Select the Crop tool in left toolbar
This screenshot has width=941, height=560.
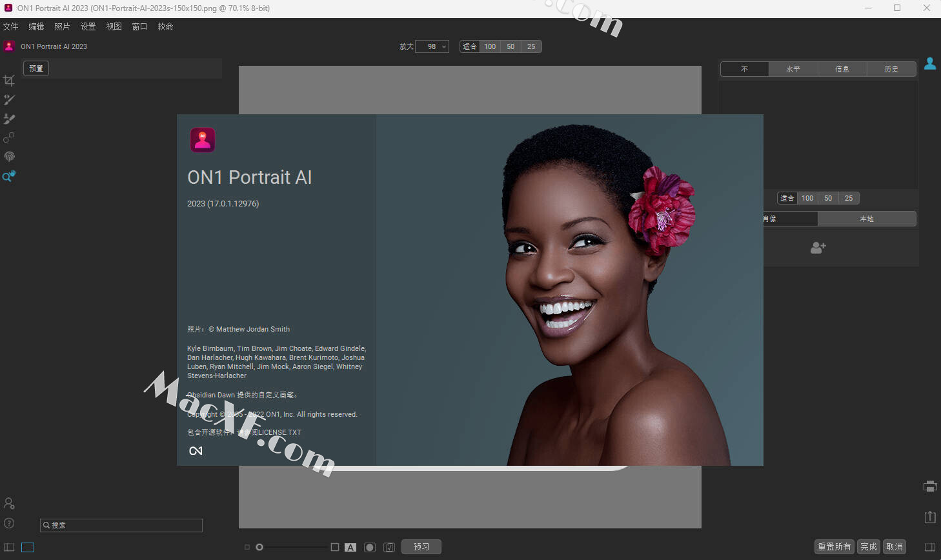coord(9,81)
